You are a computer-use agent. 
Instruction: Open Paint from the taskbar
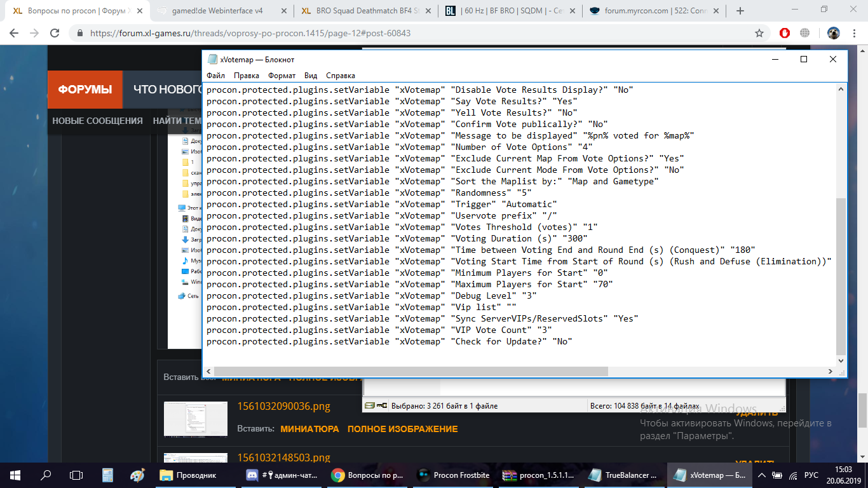137,475
